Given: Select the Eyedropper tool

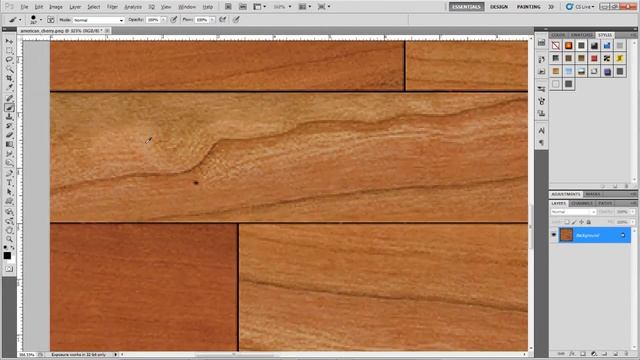Looking at the screenshot, I should pos(9,87).
